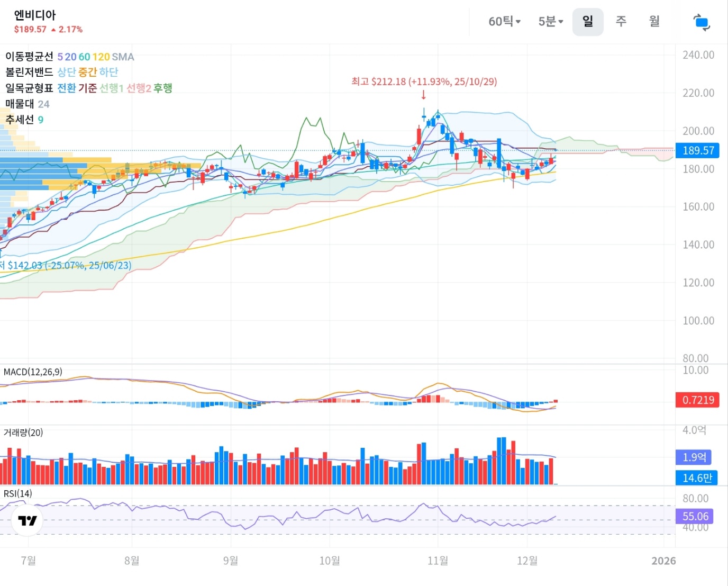Click the yellow 120 SMA color label

pos(101,57)
